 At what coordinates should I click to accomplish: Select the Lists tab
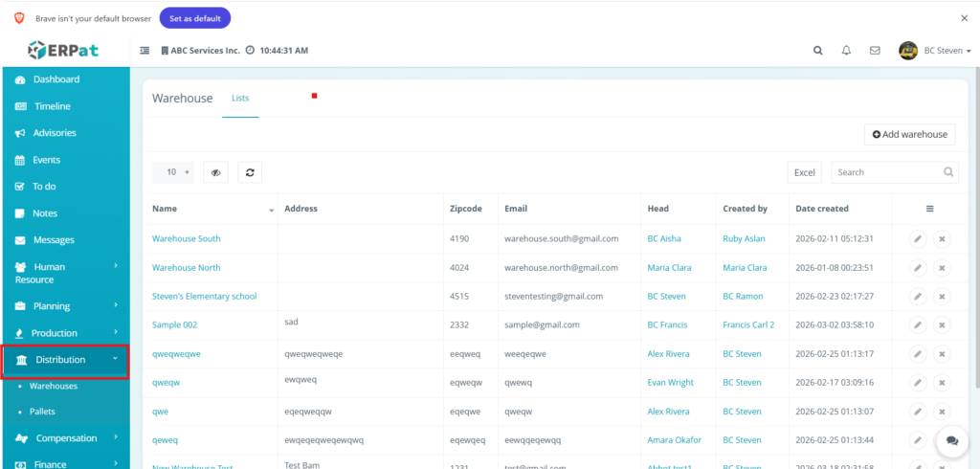point(240,98)
